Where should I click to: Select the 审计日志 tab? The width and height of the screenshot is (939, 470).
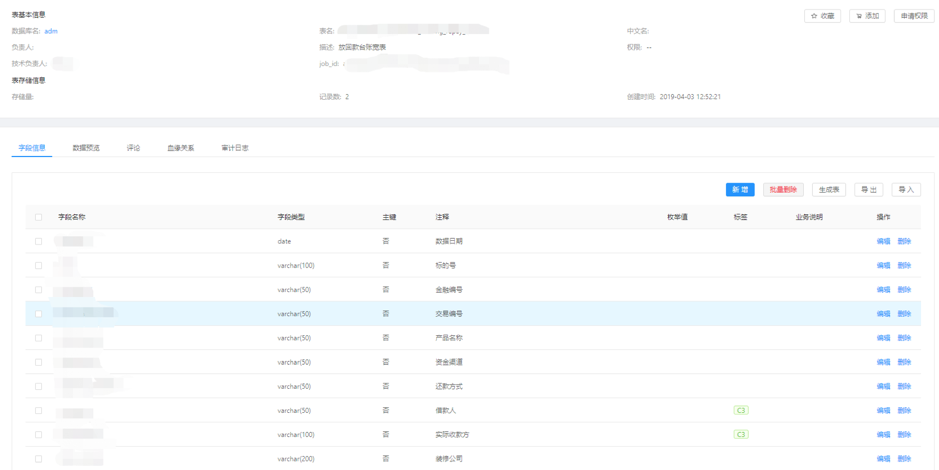click(x=235, y=148)
